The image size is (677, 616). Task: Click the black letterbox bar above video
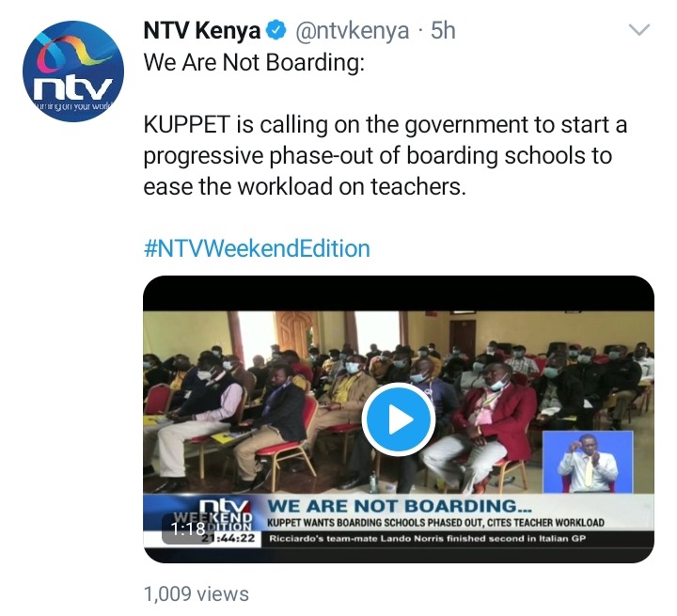[399, 293]
